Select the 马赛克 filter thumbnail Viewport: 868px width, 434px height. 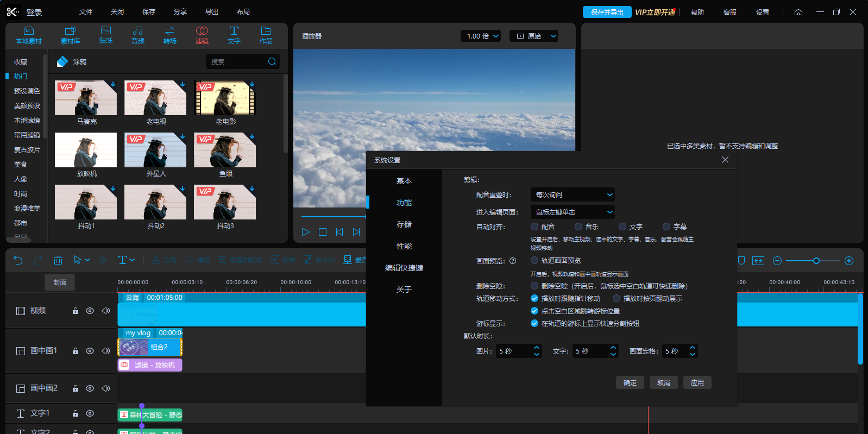tap(86, 98)
